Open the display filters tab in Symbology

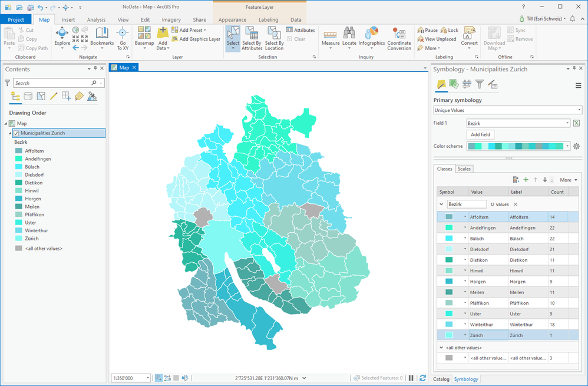[x=480, y=84]
